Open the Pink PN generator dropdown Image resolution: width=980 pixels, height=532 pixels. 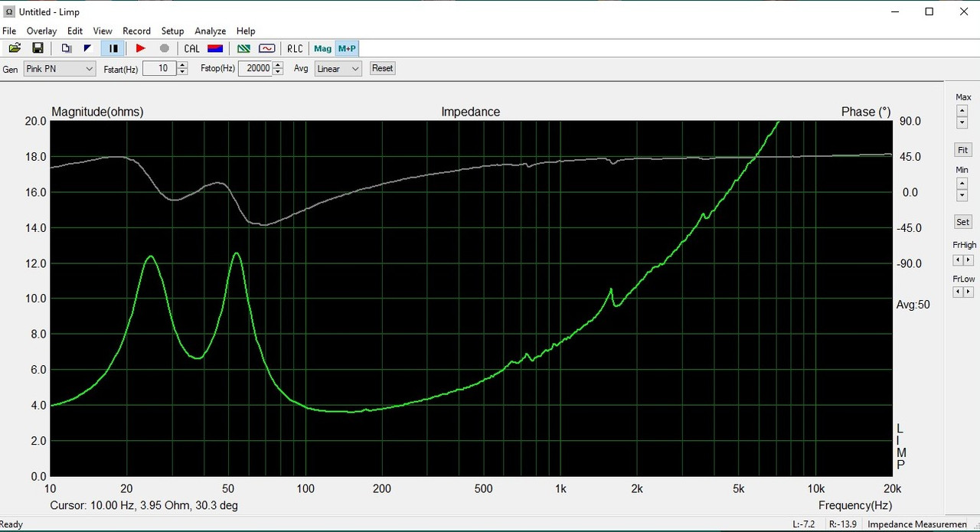tap(59, 69)
